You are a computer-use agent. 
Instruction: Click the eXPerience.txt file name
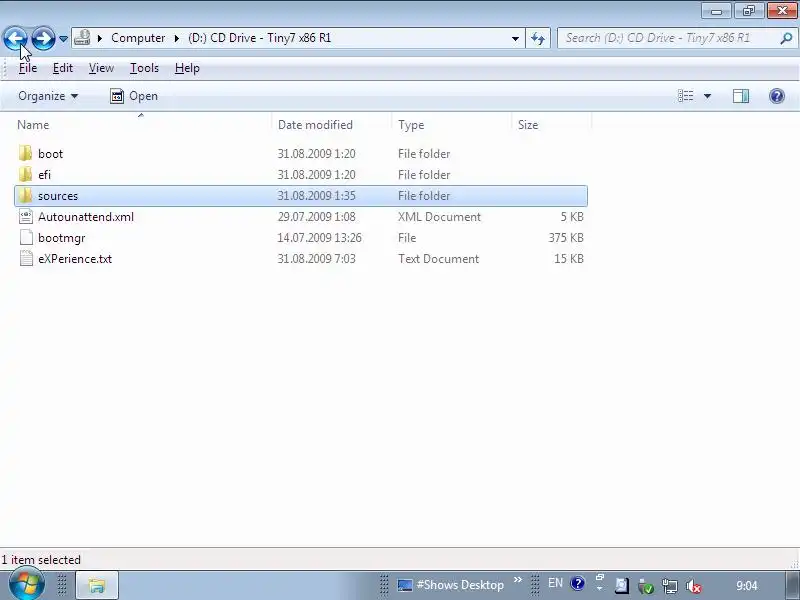pos(75,259)
